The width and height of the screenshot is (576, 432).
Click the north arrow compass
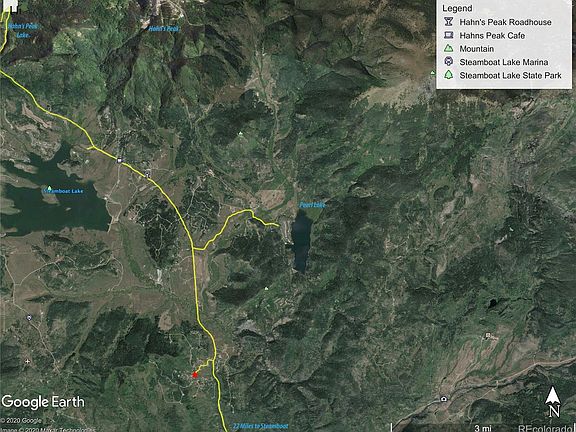coord(553,402)
